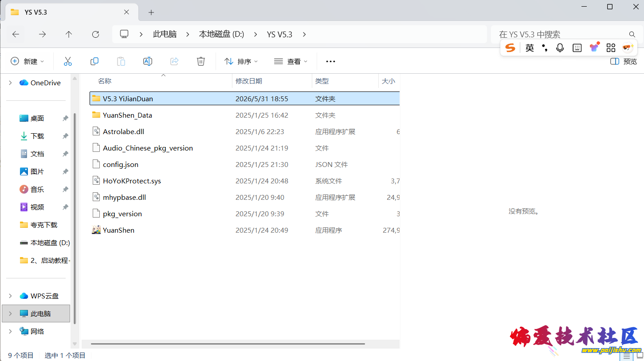Select the V5.3 YiJianDuan folder
This screenshot has width=644, height=361.
(x=244, y=99)
